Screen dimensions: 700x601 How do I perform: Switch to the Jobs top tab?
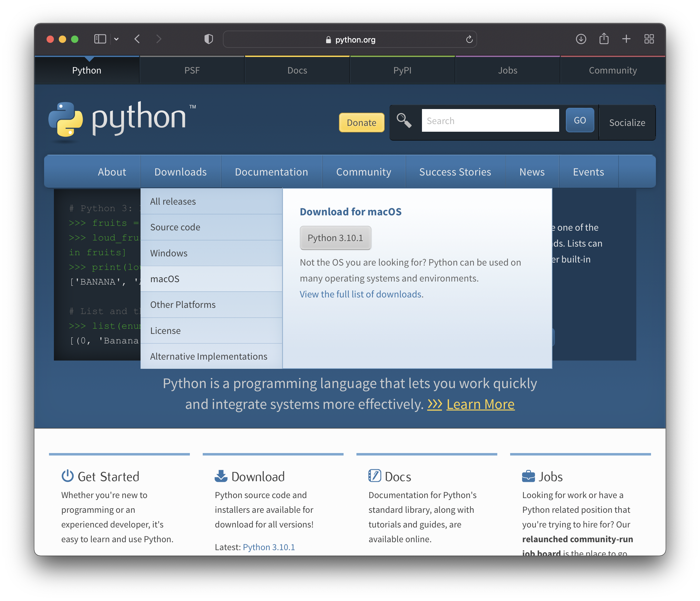(507, 70)
